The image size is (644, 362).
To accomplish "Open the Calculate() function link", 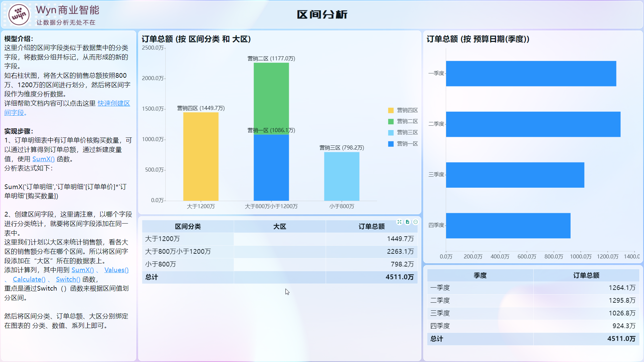I will click(x=29, y=279).
